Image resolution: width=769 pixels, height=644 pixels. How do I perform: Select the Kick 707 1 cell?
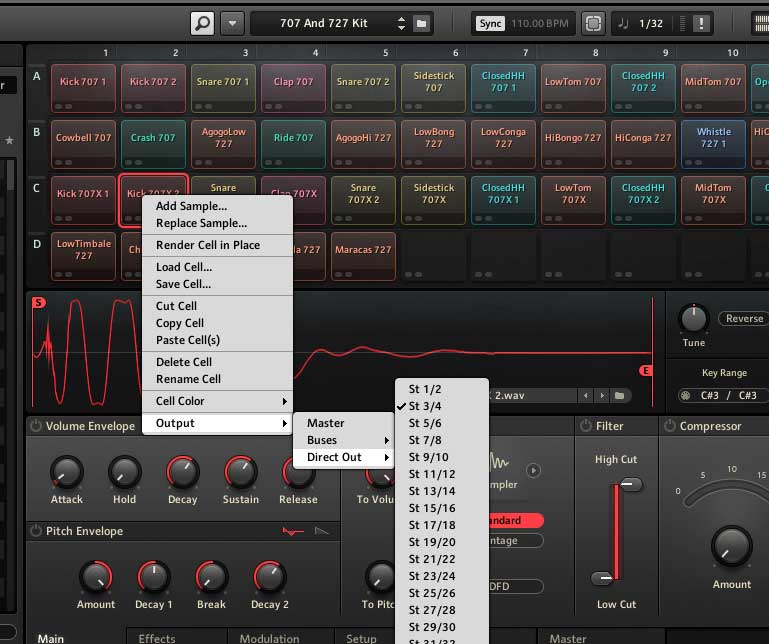[83, 88]
